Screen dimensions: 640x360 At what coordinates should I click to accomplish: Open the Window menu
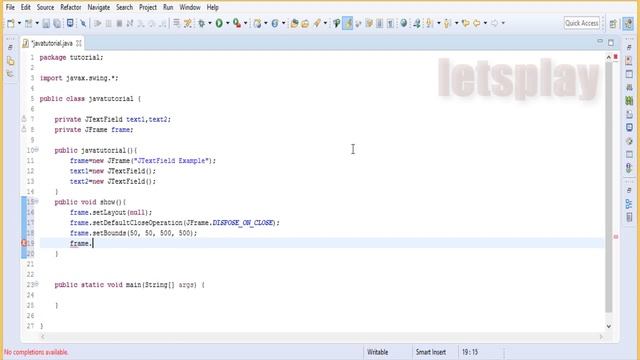190,7
